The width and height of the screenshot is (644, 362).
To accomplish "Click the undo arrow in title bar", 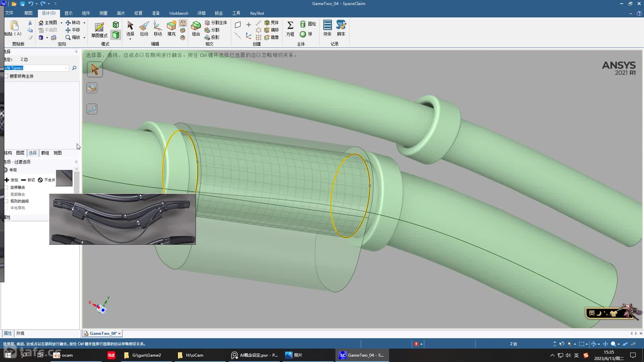I will click(x=31, y=4).
